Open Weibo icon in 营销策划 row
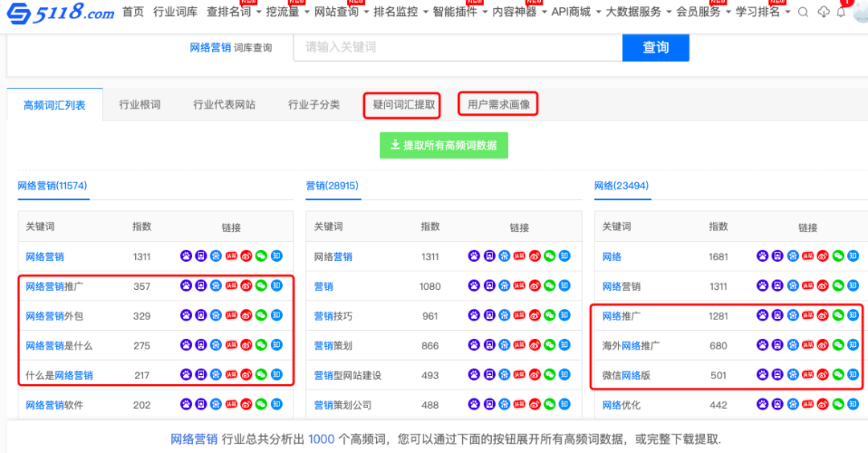The width and height of the screenshot is (868, 453). [534, 345]
